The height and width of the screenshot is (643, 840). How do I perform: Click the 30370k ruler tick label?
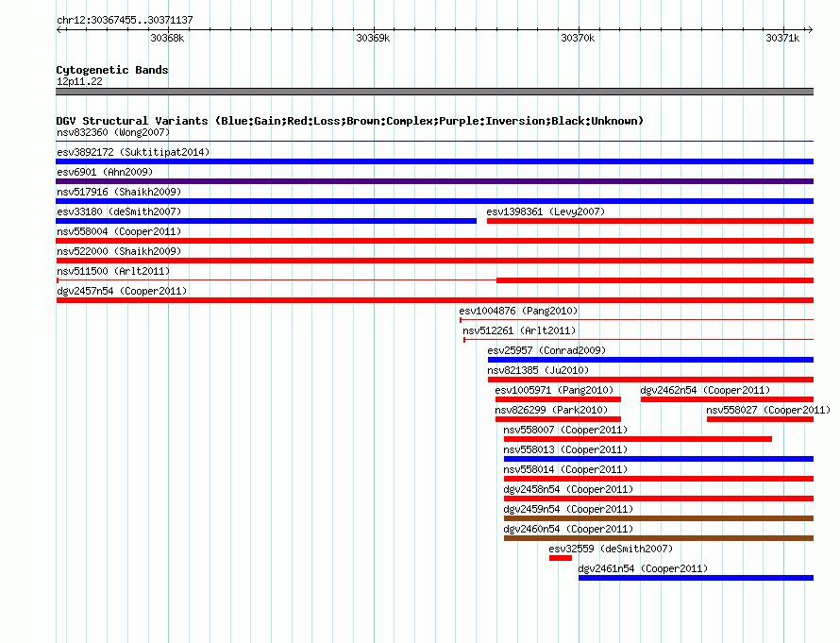[x=578, y=38]
